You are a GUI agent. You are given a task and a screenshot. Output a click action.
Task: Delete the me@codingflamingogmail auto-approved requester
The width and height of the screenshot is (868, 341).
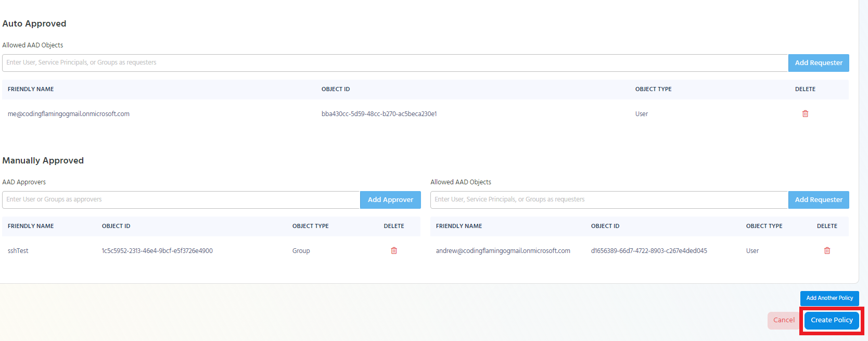(805, 113)
